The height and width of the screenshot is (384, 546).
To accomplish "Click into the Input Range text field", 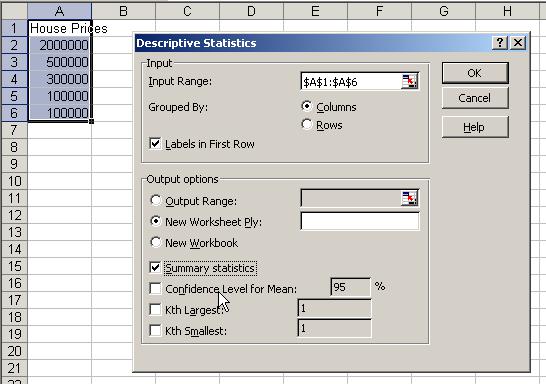I will [351, 82].
